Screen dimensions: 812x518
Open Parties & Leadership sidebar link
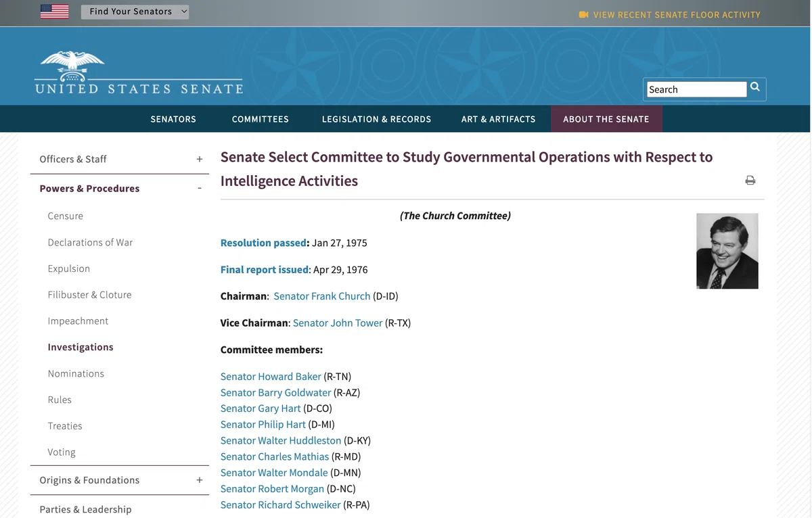pos(85,509)
